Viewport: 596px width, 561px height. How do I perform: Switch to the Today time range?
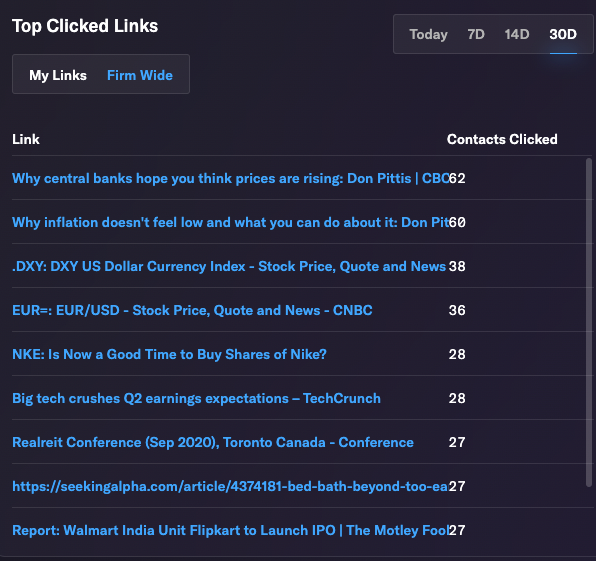(428, 34)
